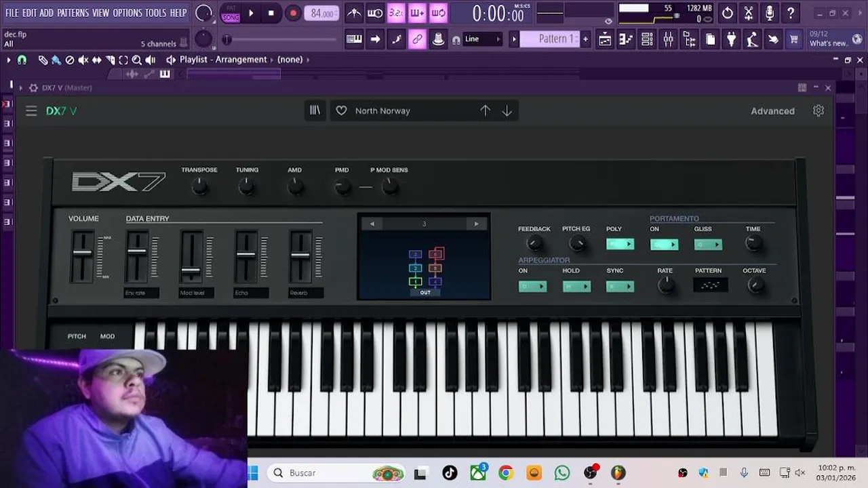868x488 pixels.
Task: Toggle the Arpeggiator HOLD switch
Action: (x=576, y=287)
